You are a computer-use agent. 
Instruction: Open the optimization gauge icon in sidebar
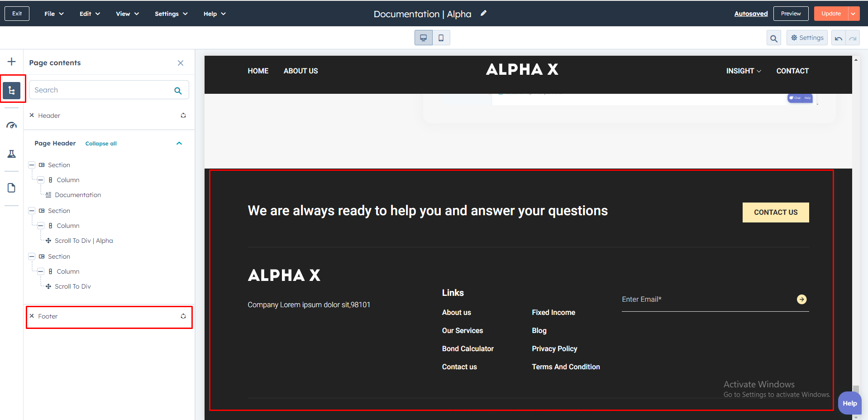click(12, 126)
